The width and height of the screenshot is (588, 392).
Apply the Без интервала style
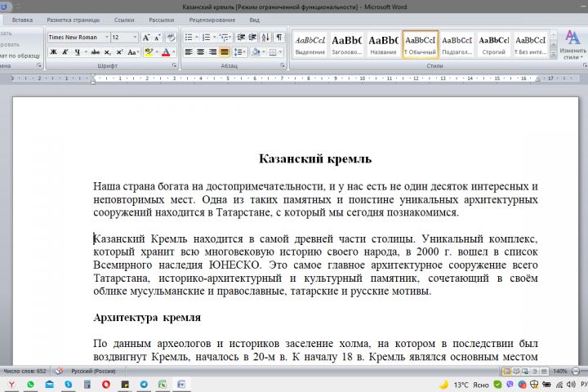tap(530, 44)
